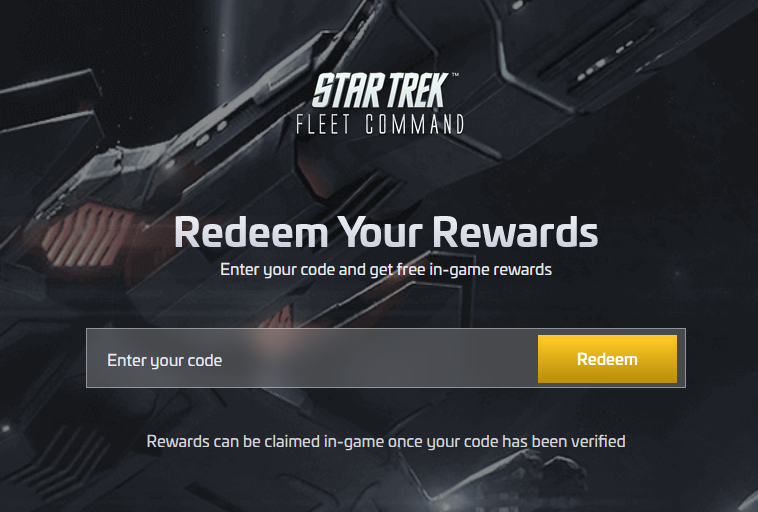Click the free in-game rewards subtitle text
The height and width of the screenshot is (512, 758).
tap(386, 270)
